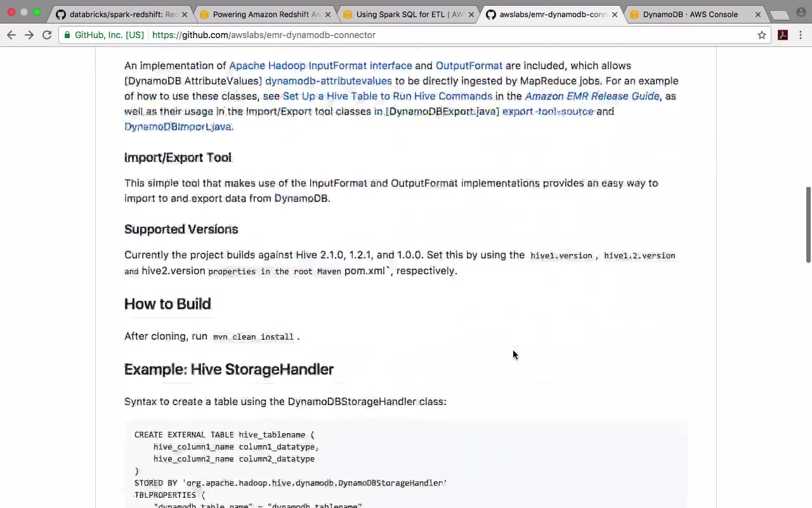812x508 pixels.
Task: Switch to the Powering Amazon Redshift tab
Action: point(264,14)
